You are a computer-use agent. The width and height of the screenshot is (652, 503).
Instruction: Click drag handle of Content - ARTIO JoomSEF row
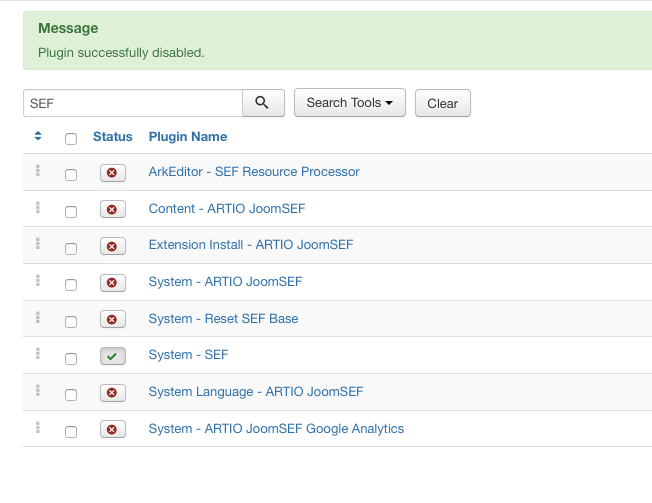tap(38, 207)
